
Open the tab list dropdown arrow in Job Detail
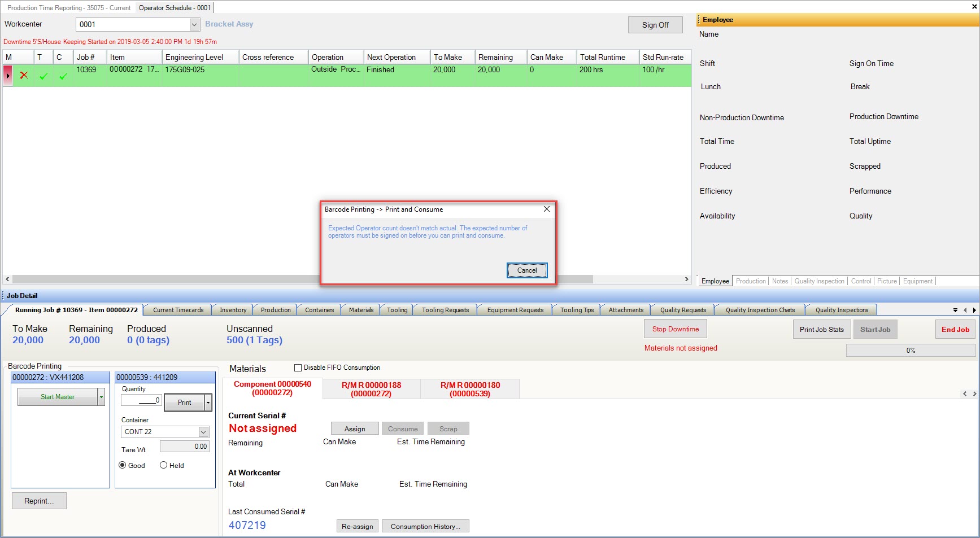click(x=955, y=310)
